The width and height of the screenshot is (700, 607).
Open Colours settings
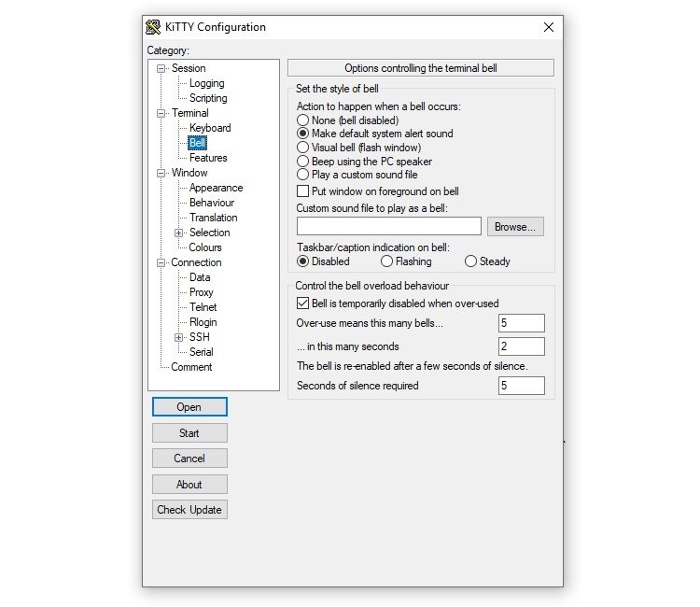pyautogui.click(x=205, y=247)
